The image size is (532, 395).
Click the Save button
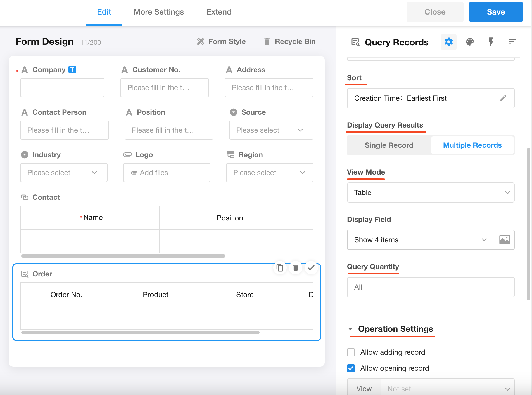(496, 12)
